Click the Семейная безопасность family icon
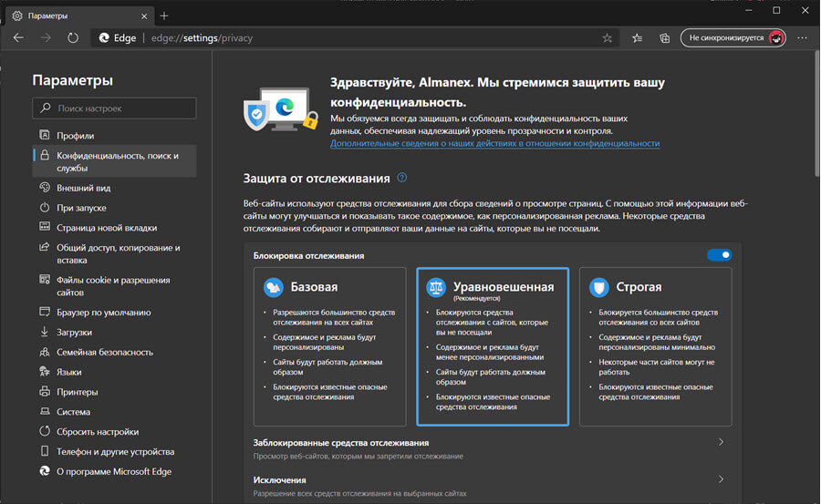 [x=45, y=352]
